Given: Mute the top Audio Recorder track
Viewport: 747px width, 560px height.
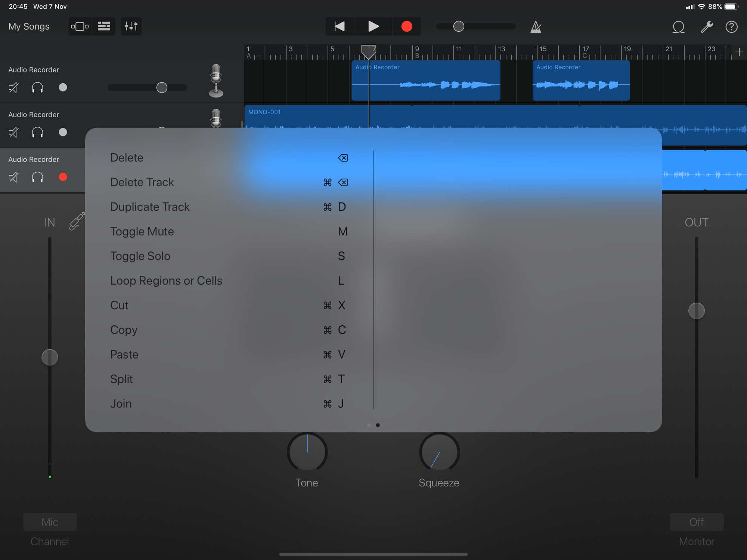Looking at the screenshot, I should click(13, 87).
